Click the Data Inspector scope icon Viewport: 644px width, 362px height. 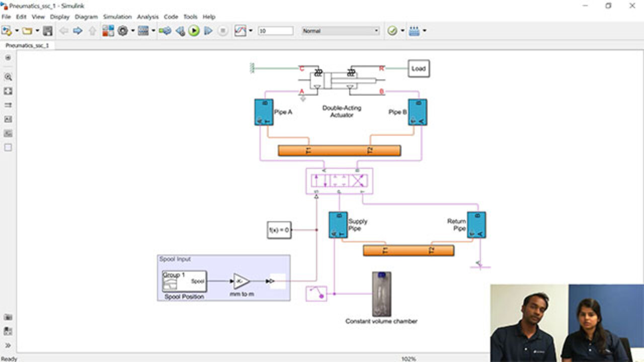pos(240,31)
